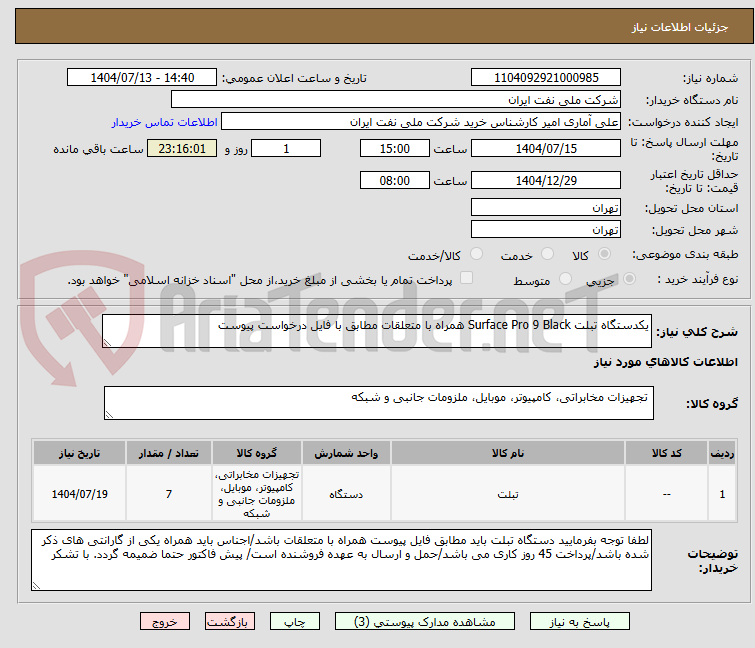Viewport: 755px width, 648px height.
Task: Select the متوسط purchase type radio
Action: click(x=565, y=279)
